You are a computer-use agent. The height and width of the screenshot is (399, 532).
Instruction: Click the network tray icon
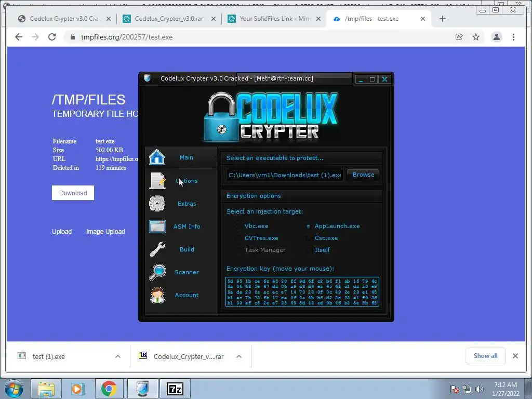(467, 389)
